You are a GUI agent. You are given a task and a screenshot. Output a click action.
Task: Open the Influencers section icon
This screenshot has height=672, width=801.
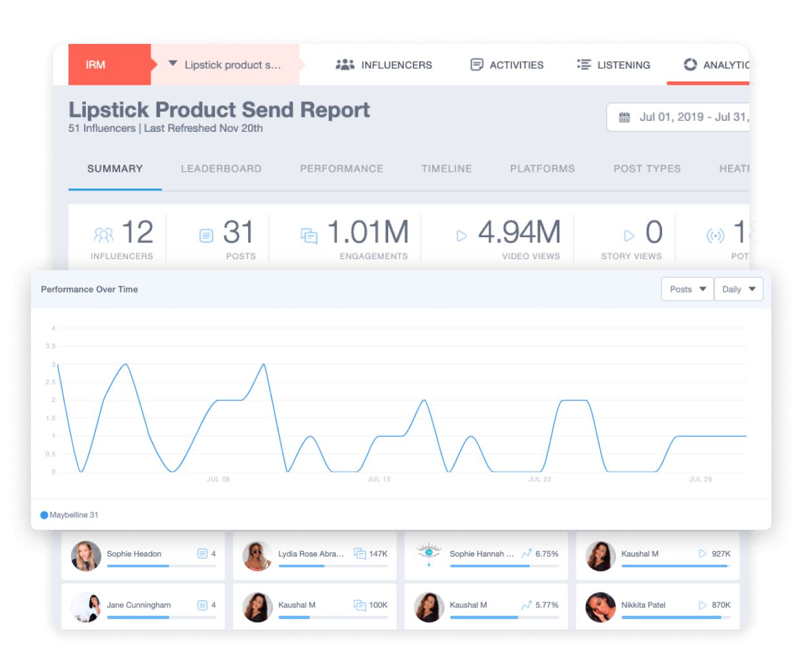(345, 65)
